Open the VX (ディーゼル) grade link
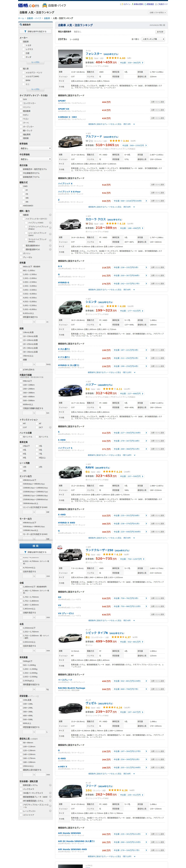Image resolution: width=186 pixels, height=868 pixels. pos(66,613)
